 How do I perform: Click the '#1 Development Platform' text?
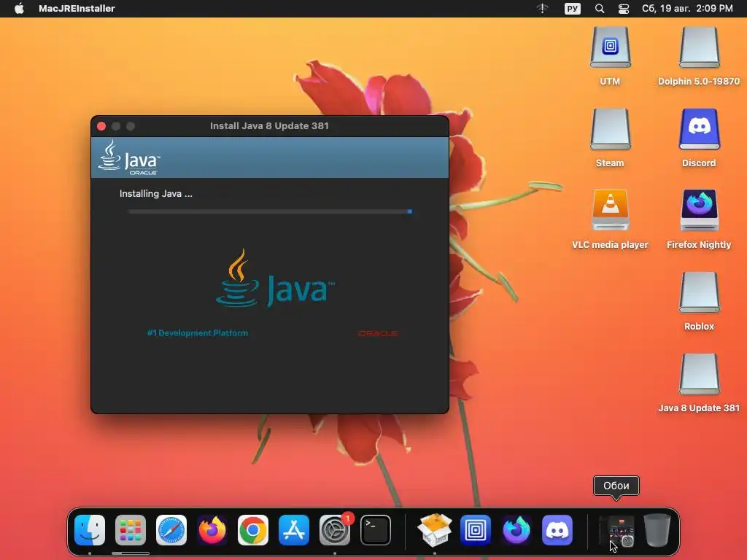197,332
